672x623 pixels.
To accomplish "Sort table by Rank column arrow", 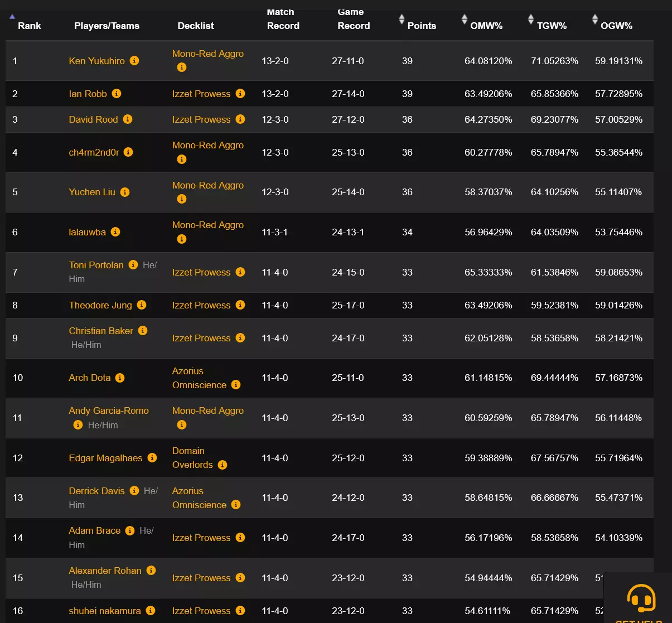I will click(x=12, y=17).
